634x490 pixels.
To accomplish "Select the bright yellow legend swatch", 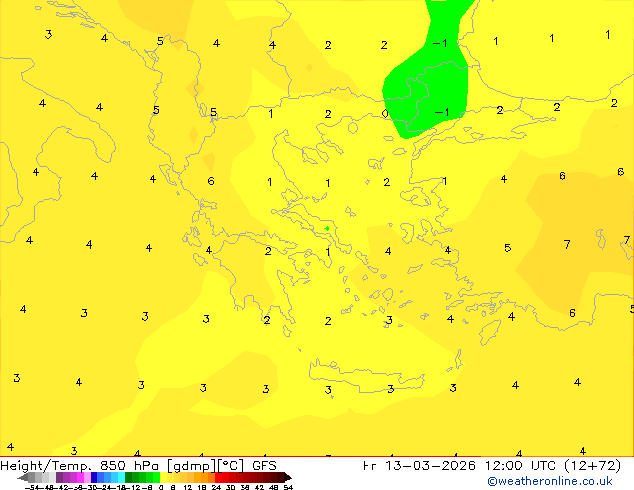I will pyautogui.click(x=163, y=477).
